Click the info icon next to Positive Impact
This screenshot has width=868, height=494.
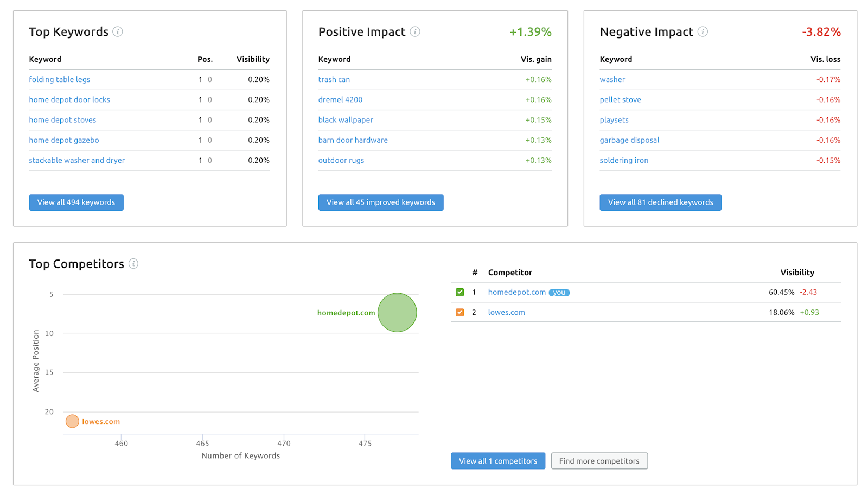pyautogui.click(x=415, y=32)
